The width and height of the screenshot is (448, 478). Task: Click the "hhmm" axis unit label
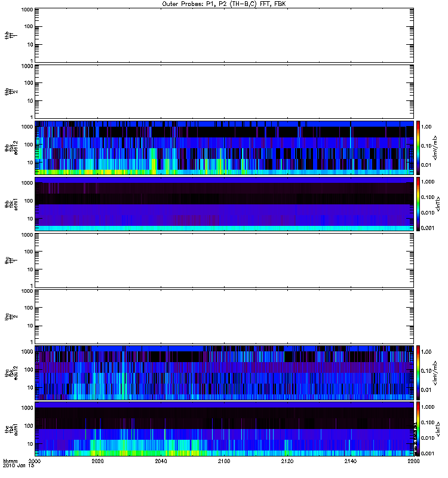pyautogui.click(x=10, y=461)
